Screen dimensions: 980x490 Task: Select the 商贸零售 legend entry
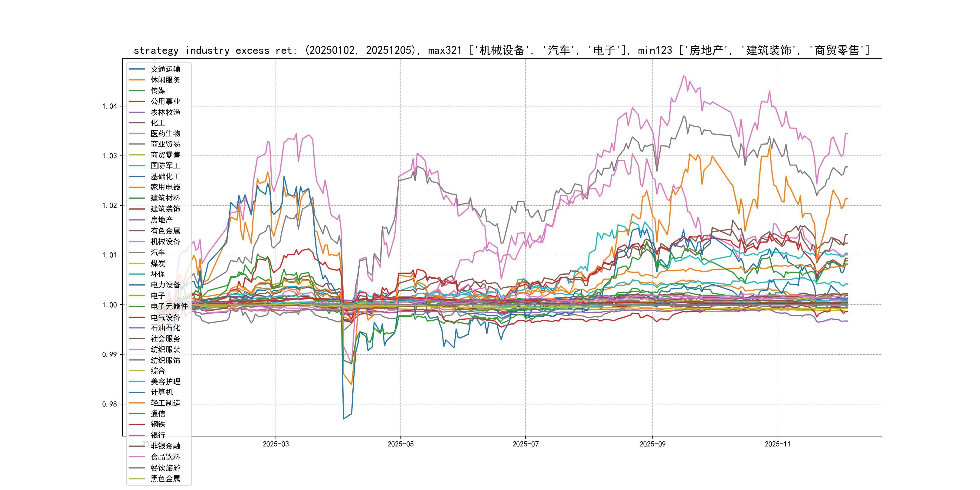165,155
